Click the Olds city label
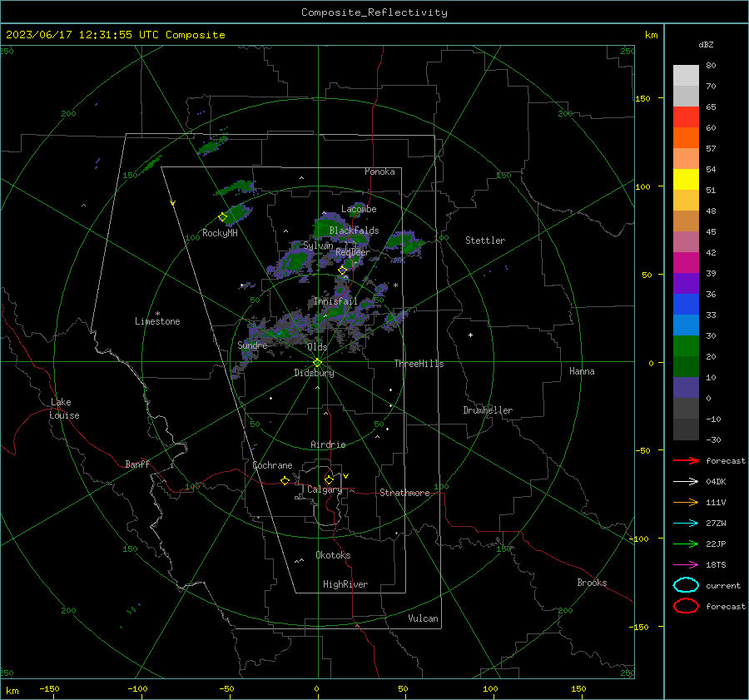The height and width of the screenshot is (700, 749). pyautogui.click(x=317, y=347)
